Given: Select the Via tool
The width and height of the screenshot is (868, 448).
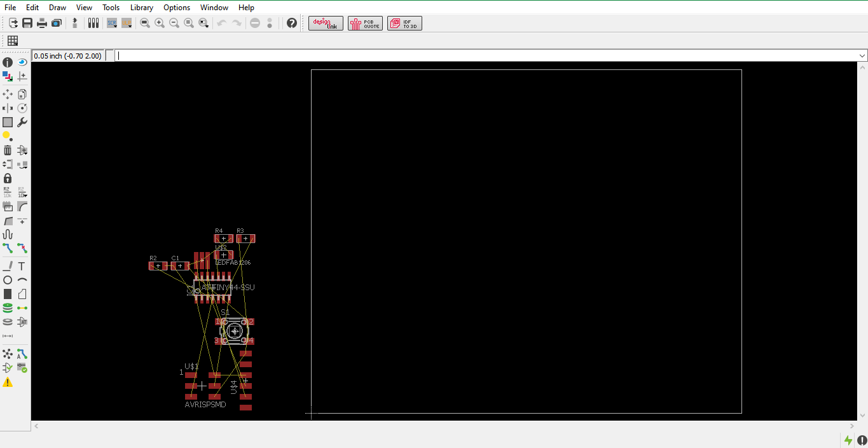Looking at the screenshot, I should pyautogui.click(x=8, y=308).
